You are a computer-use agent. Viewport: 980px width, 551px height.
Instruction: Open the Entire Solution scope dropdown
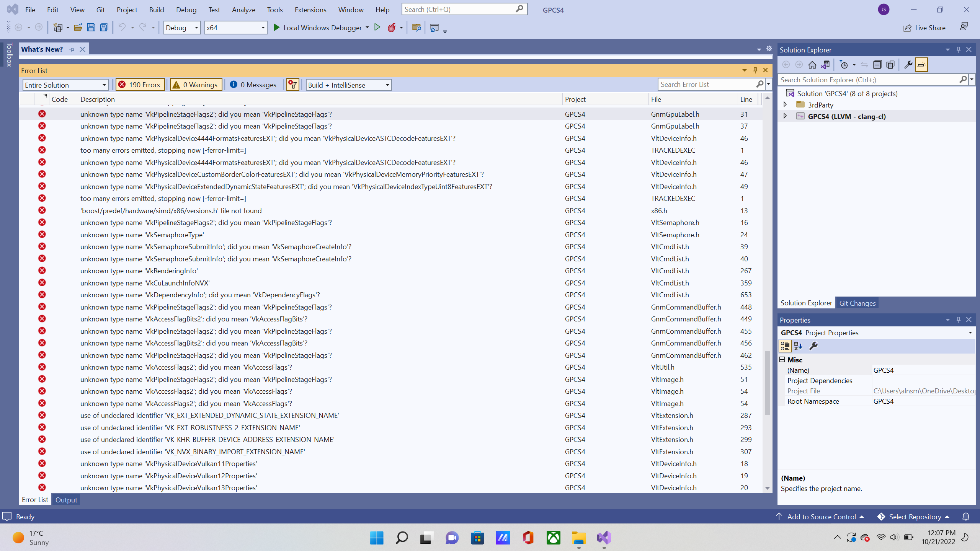click(65, 85)
